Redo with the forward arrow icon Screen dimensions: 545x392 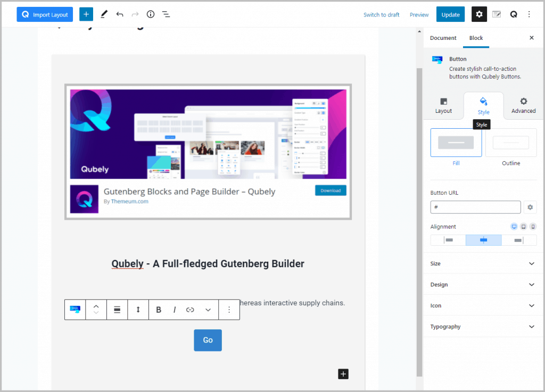[135, 14]
